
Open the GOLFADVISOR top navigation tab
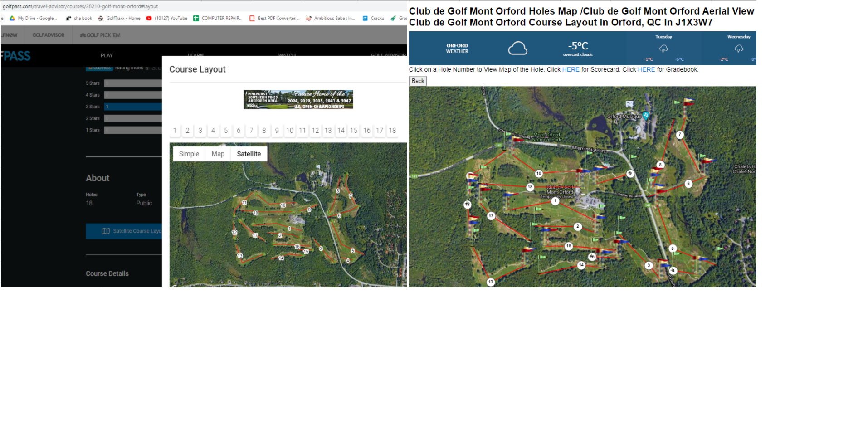[49, 35]
